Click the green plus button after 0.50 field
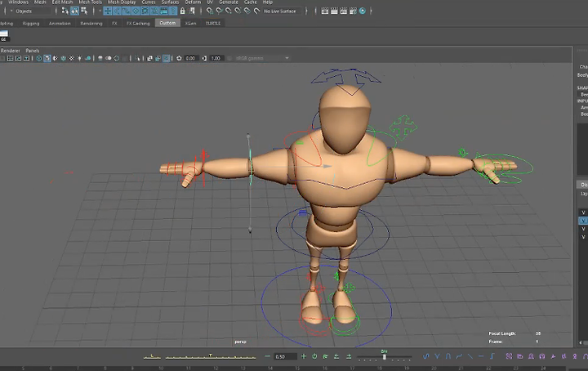This screenshot has height=371, width=588. click(x=304, y=356)
